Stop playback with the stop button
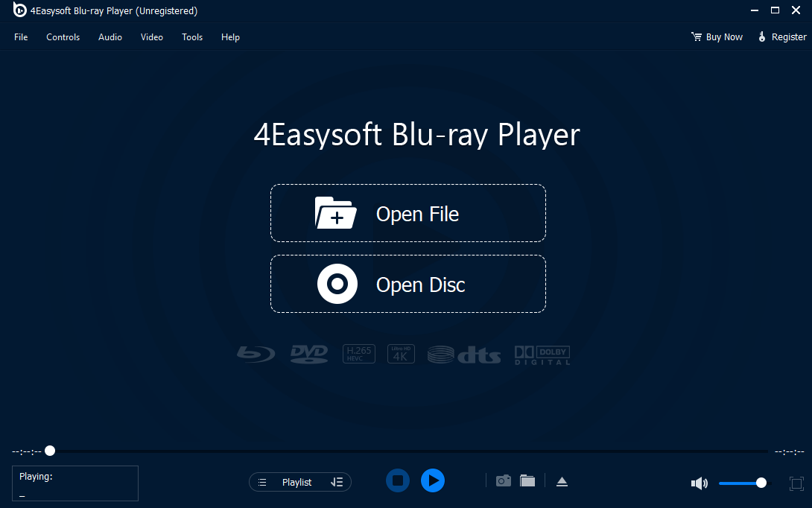Viewport: 812px width, 508px height. (398, 480)
